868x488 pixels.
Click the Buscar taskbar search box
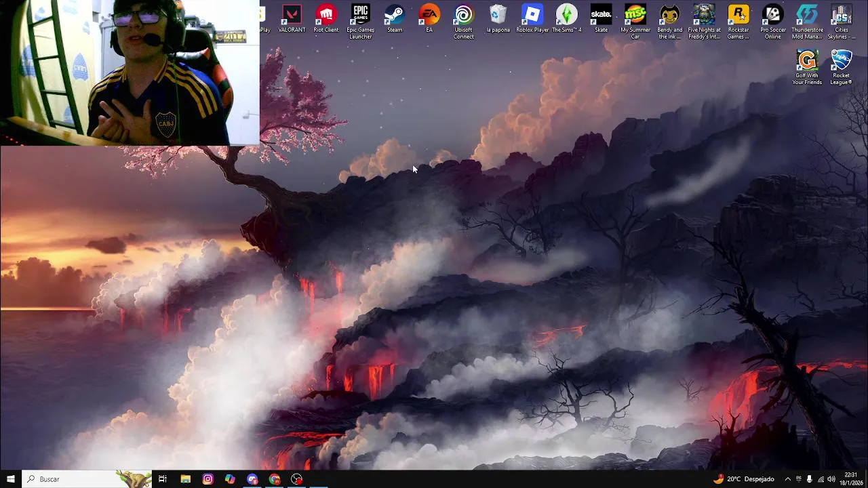coord(86,479)
